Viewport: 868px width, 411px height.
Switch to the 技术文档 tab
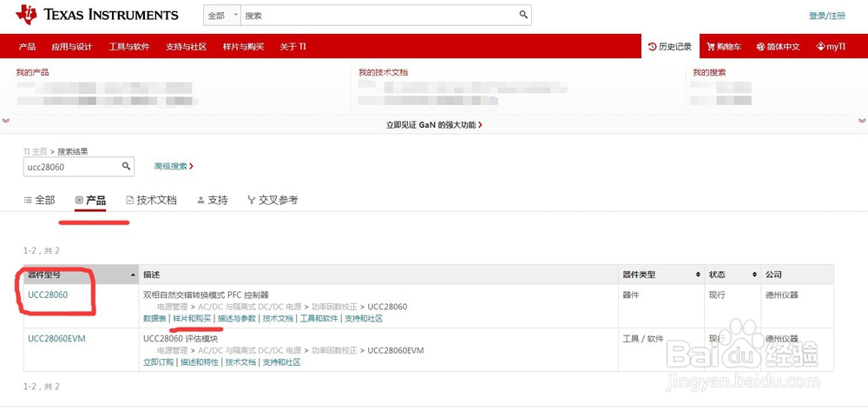pos(151,200)
